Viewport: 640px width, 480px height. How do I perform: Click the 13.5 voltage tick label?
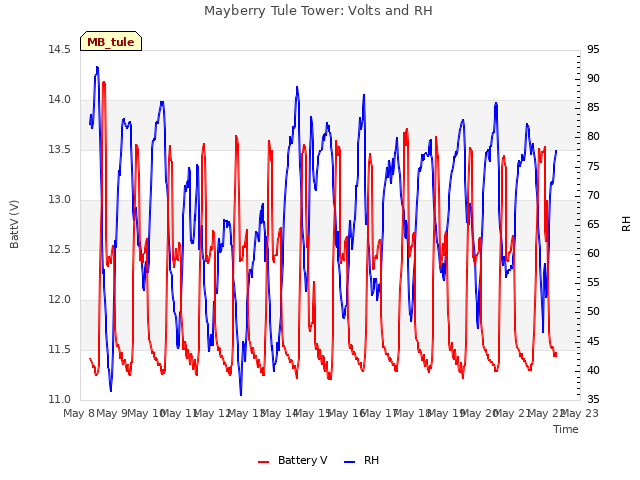pos(60,149)
